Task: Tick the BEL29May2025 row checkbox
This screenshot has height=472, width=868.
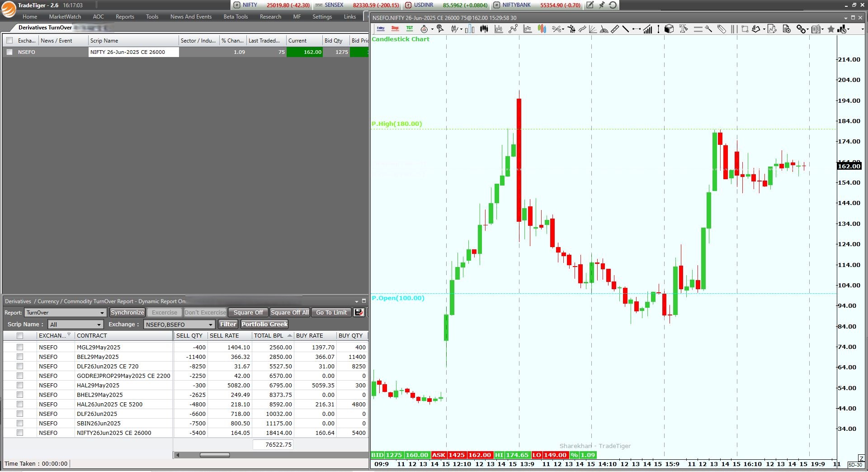Action: point(20,357)
